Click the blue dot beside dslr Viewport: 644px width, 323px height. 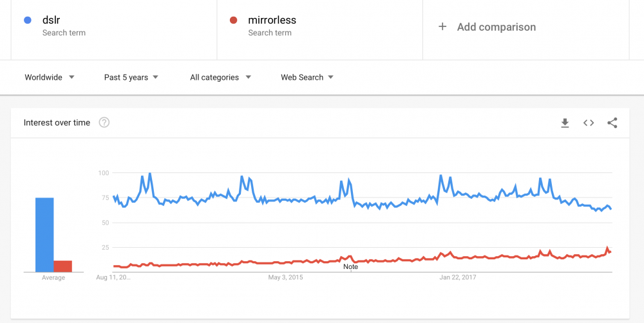[x=28, y=21]
